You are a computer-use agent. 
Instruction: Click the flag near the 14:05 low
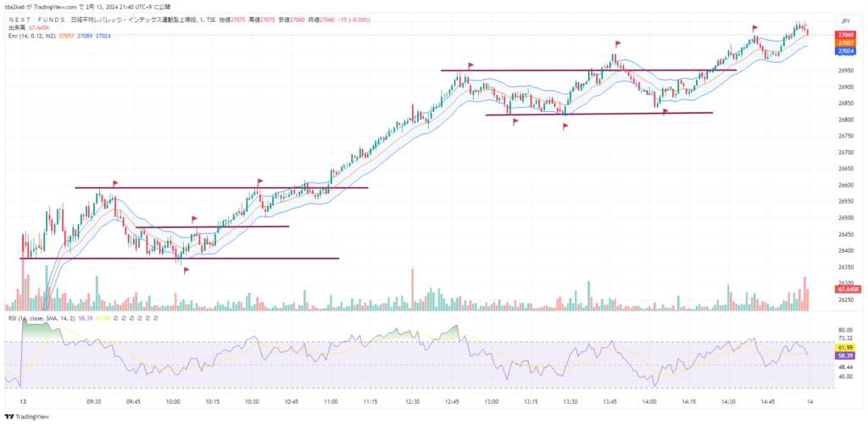click(665, 110)
